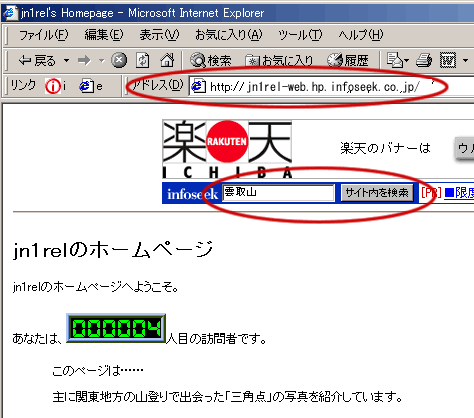This screenshot has height=418, width=474.
Task: Click the Back (戻る) arrow button
Action: click(x=37, y=61)
